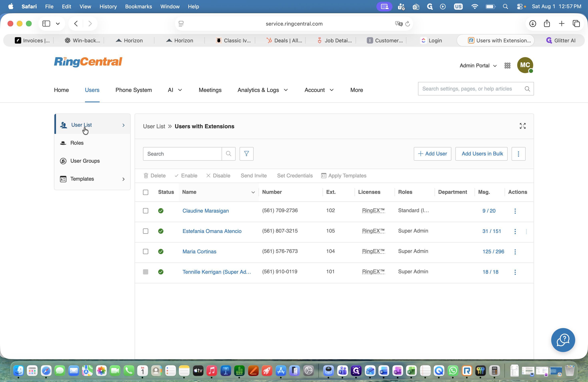
Task: Toggle the select-all checkbox in table header
Action: tap(146, 192)
